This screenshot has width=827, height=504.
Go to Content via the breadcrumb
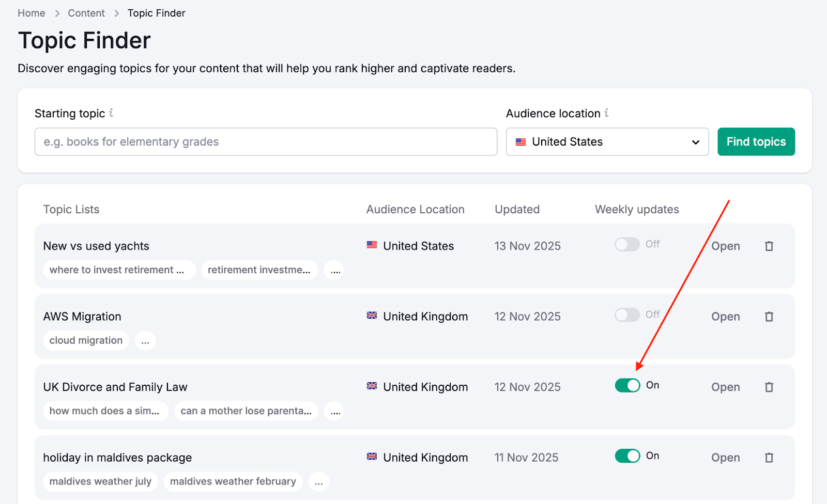coord(86,13)
